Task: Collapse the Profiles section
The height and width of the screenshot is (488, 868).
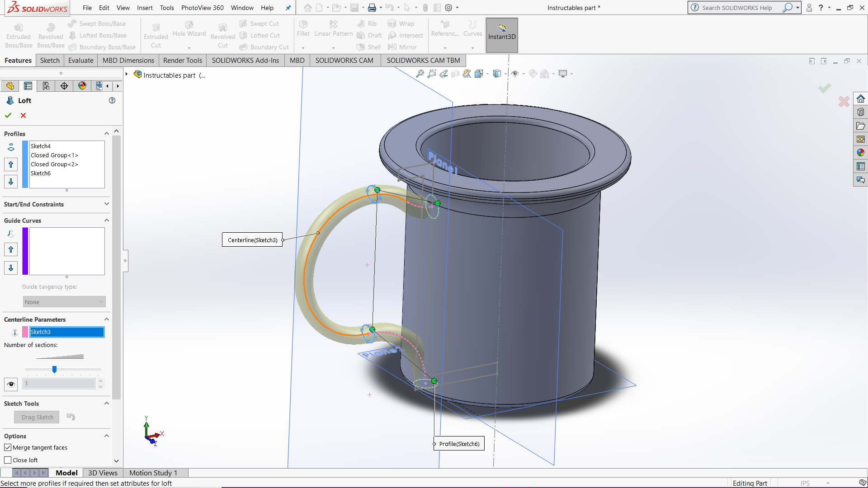Action: pos(107,133)
